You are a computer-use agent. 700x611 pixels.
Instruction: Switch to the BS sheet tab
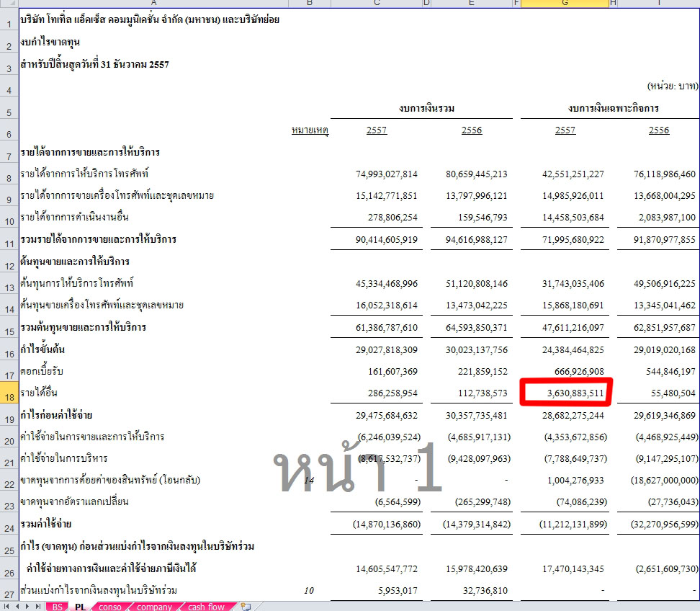point(57,607)
